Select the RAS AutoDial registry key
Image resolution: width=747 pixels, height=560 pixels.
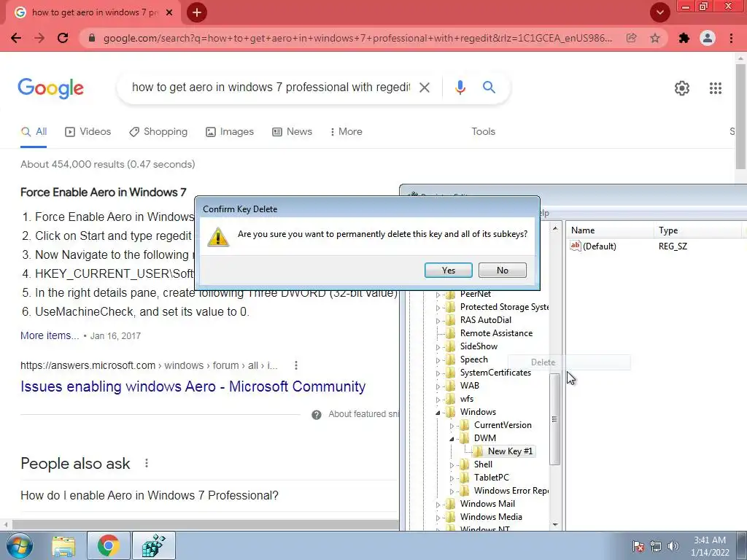click(x=485, y=320)
